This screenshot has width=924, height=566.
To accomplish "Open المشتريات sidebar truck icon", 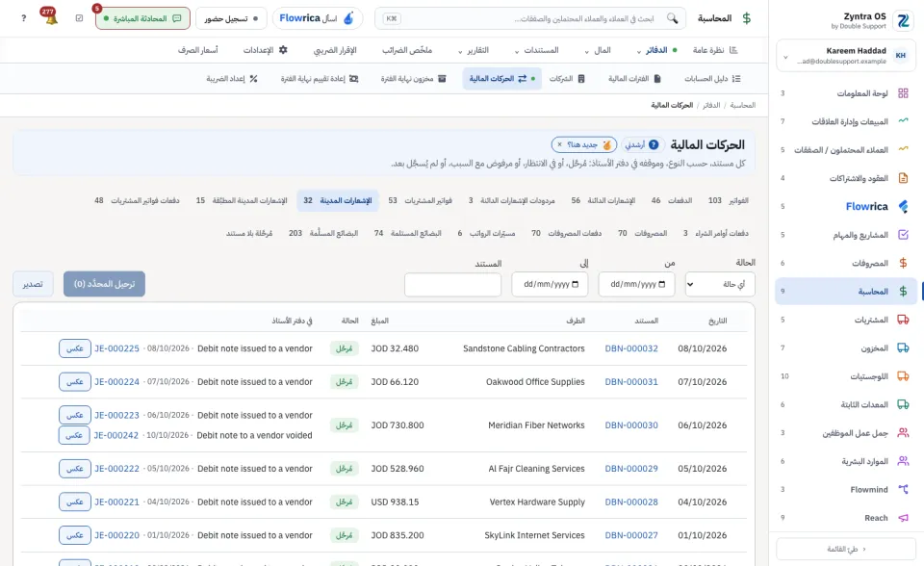I will pyautogui.click(x=903, y=320).
